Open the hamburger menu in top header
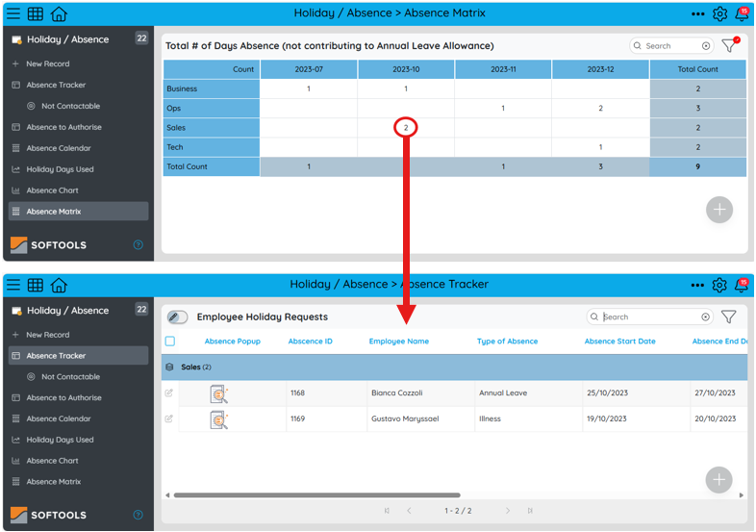Viewport: 756px width, 532px height. click(x=13, y=13)
